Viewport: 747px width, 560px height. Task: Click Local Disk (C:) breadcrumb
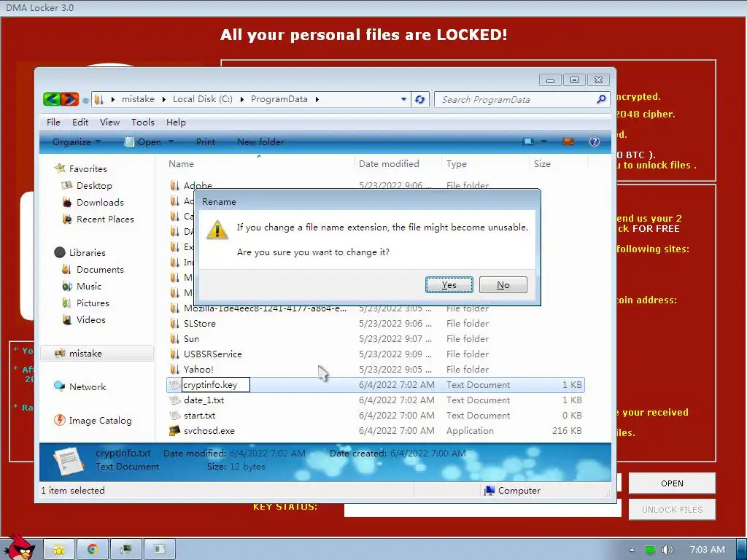pyautogui.click(x=203, y=99)
